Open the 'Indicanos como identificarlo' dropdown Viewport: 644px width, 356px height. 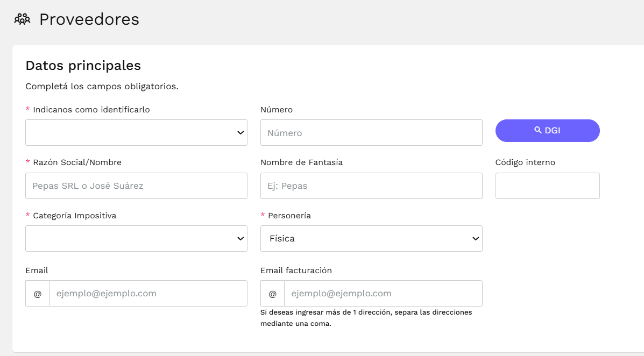[136, 133]
